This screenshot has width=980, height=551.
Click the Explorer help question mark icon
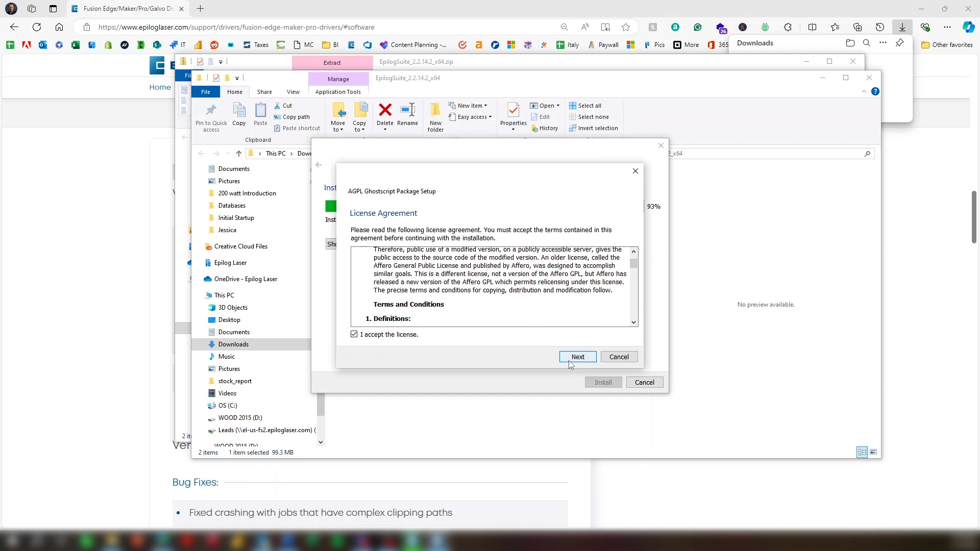pos(875,92)
